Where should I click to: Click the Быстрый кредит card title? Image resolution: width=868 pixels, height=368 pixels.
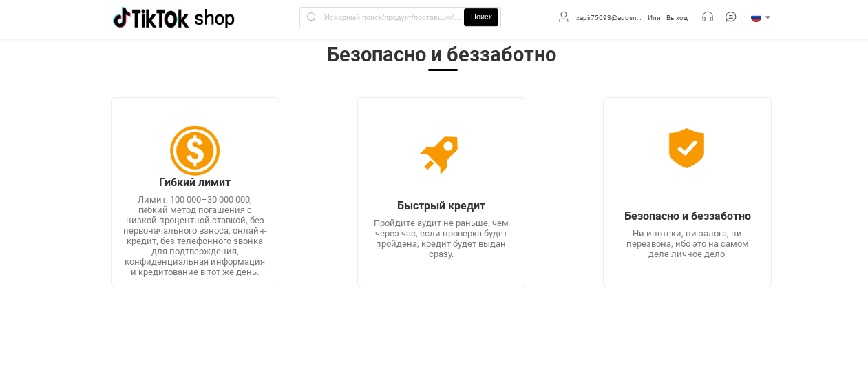click(441, 206)
